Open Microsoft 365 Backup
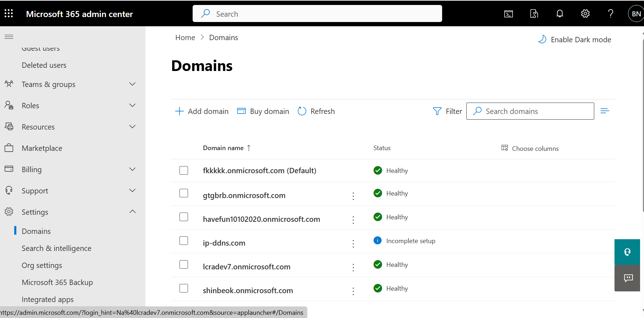The image size is (644, 318). (57, 283)
